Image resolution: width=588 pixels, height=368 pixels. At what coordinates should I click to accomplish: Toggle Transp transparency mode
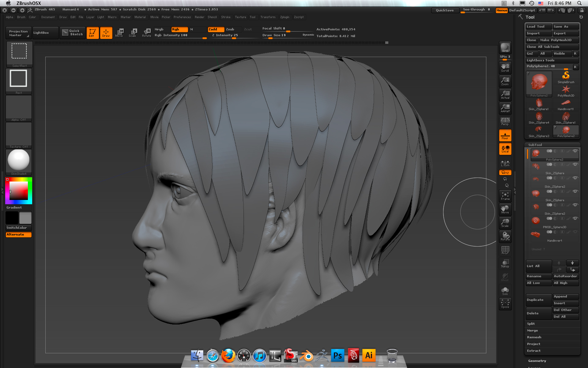(x=505, y=263)
